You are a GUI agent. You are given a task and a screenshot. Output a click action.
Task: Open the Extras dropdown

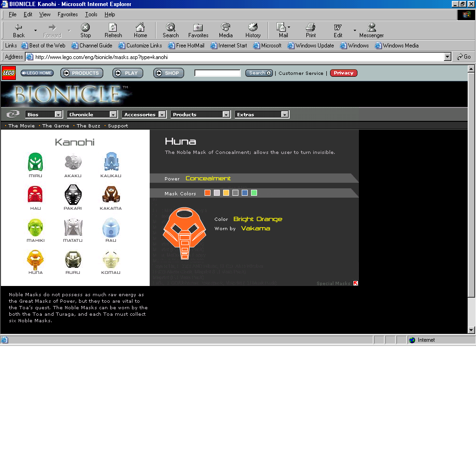coord(262,114)
